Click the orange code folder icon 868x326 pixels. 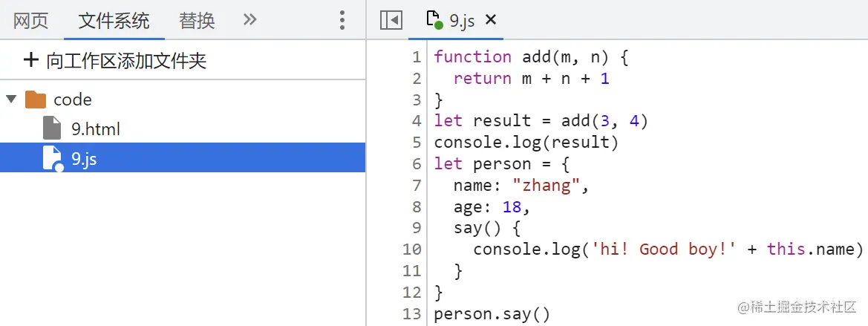(x=36, y=100)
